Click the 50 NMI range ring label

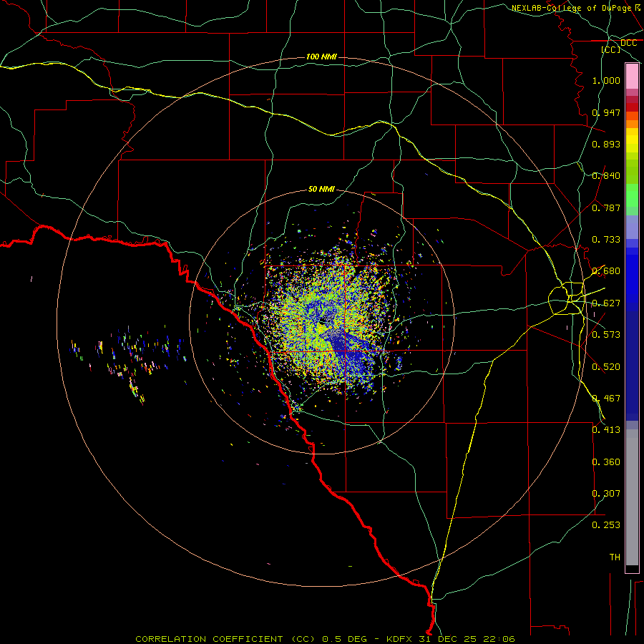(x=321, y=189)
